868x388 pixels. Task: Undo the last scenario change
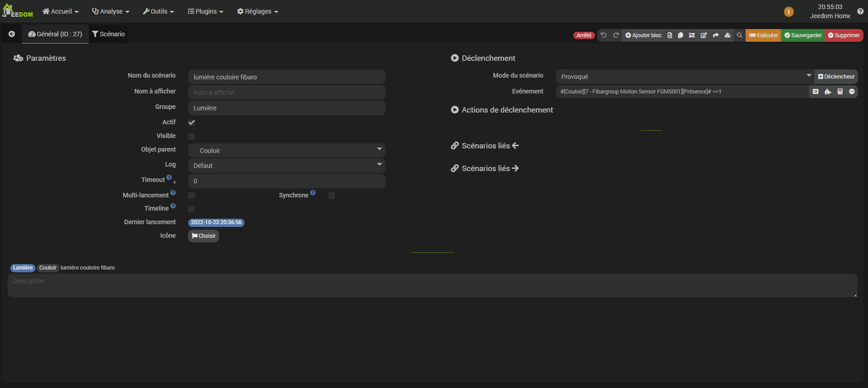point(604,35)
